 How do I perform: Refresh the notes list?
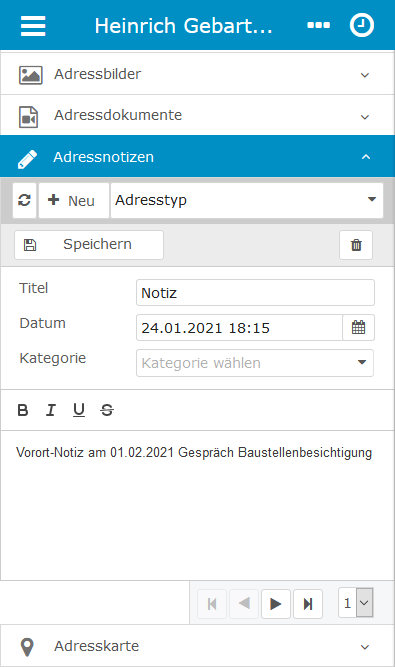tap(24, 200)
